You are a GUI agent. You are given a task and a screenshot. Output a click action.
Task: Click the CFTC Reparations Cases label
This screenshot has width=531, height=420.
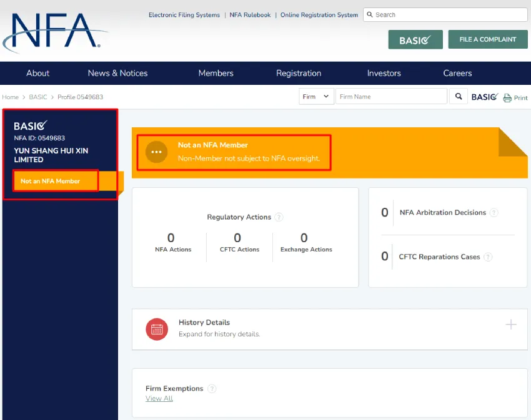(x=439, y=257)
